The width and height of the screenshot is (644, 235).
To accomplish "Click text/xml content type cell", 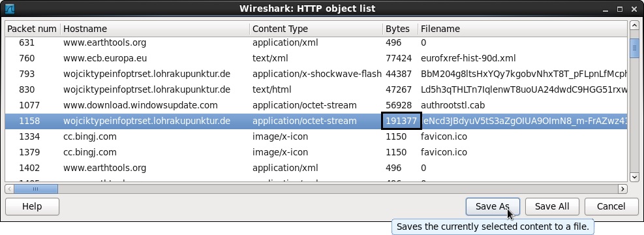I will tap(270, 58).
